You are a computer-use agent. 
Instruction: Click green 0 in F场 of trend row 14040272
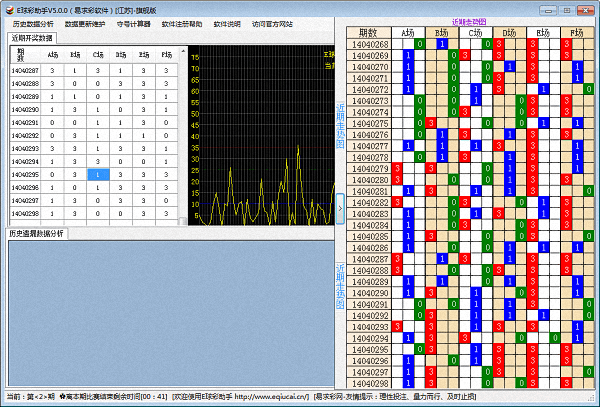[x=589, y=89]
